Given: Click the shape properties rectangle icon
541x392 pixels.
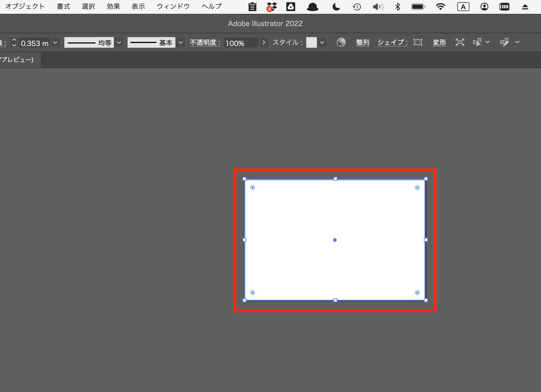Looking at the screenshot, I should click(x=418, y=42).
